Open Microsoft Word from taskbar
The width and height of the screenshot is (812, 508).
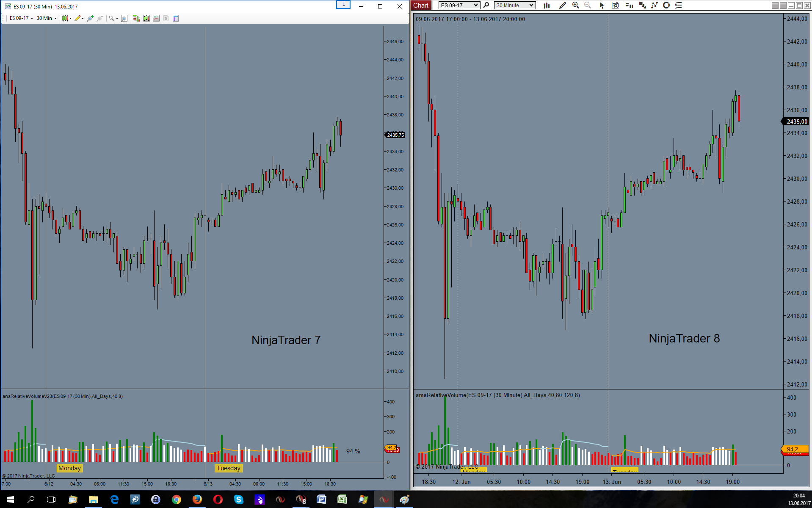(x=322, y=500)
